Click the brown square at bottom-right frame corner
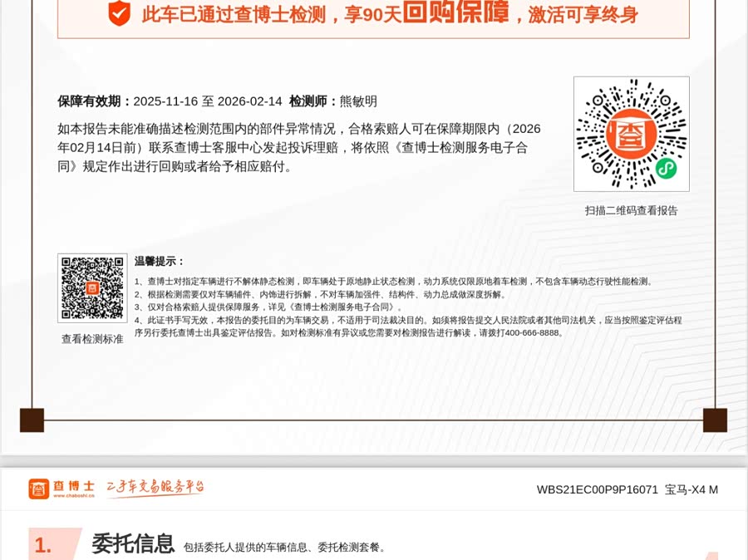This screenshot has height=560, width=748. click(x=715, y=420)
